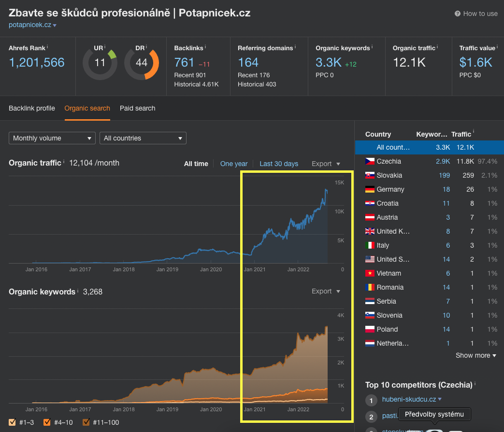Click the Traffic value $1.6K
The width and height of the screenshot is (504, 432).
click(475, 62)
